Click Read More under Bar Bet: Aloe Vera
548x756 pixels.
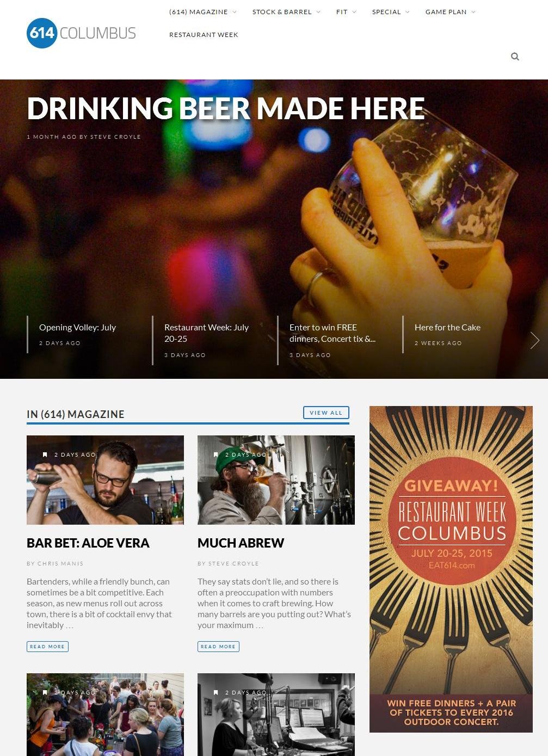pyautogui.click(x=47, y=647)
